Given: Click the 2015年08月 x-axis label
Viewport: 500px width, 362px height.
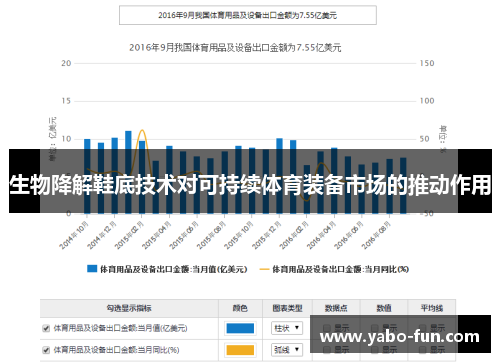Looking at the screenshot, I should tap(211, 235).
